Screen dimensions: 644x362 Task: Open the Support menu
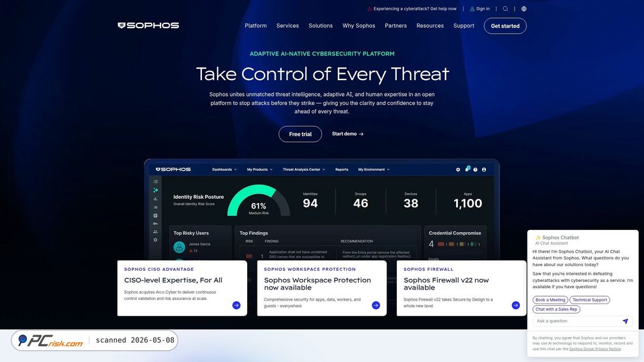[x=464, y=26]
